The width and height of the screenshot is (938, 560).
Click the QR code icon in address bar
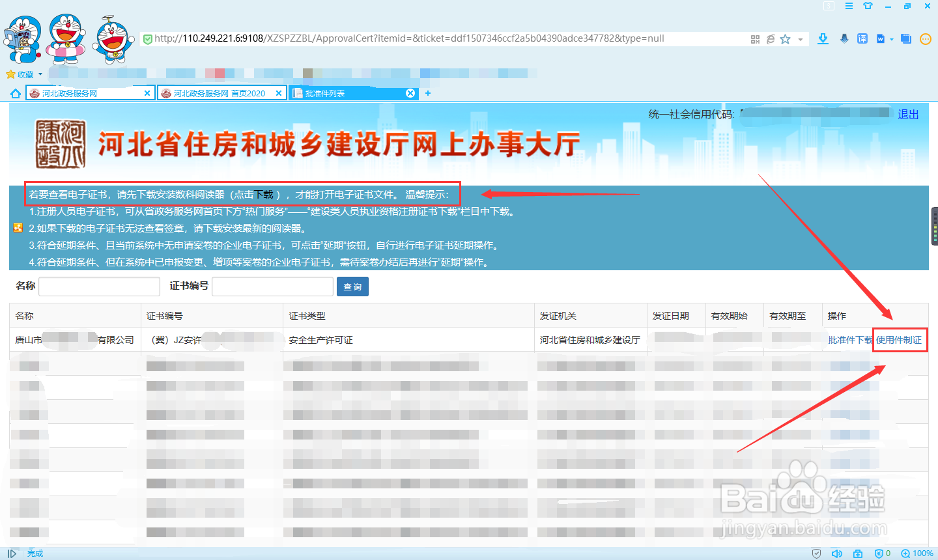tap(755, 38)
